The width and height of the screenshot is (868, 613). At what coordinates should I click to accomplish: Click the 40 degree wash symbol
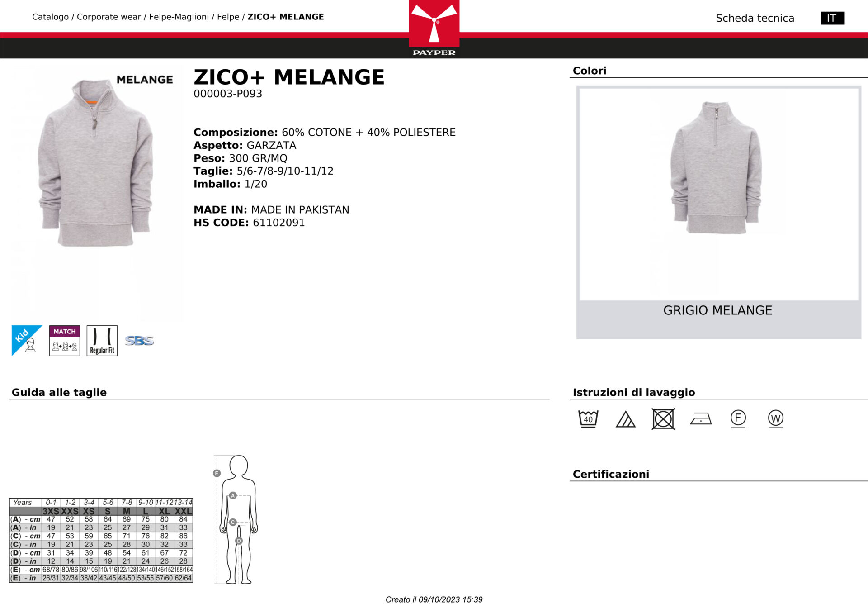(x=588, y=418)
